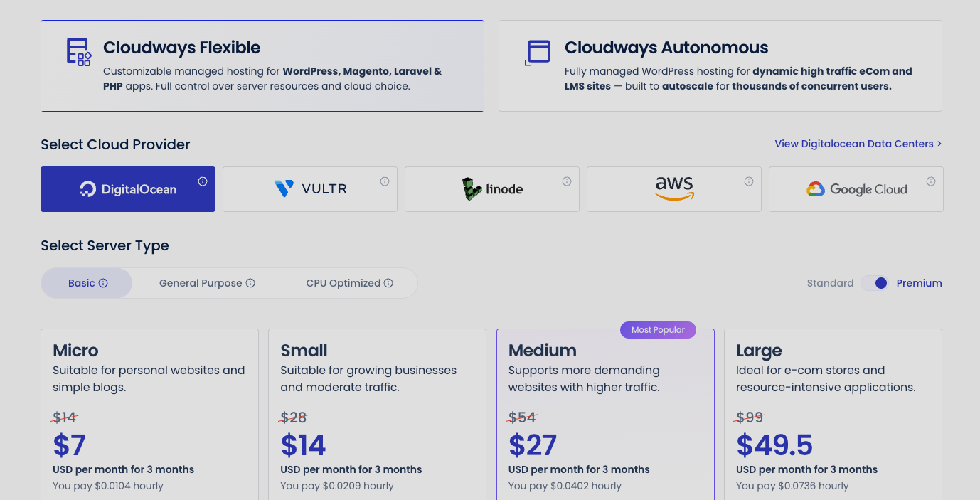Click the Cloudways Autonomous monitor icon
The image size is (980, 500).
(x=538, y=51)
